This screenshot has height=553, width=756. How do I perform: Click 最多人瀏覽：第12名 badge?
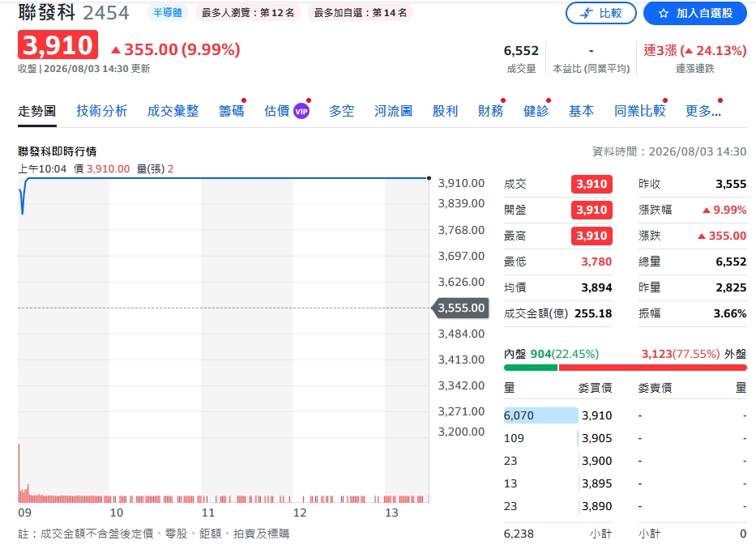[x=248, y=12]
